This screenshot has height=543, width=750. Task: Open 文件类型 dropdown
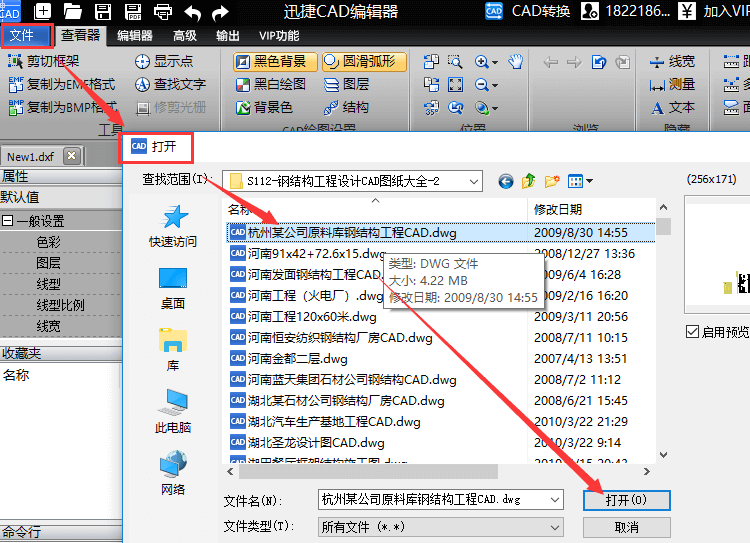pyautogui.click(x=441, y=527)
